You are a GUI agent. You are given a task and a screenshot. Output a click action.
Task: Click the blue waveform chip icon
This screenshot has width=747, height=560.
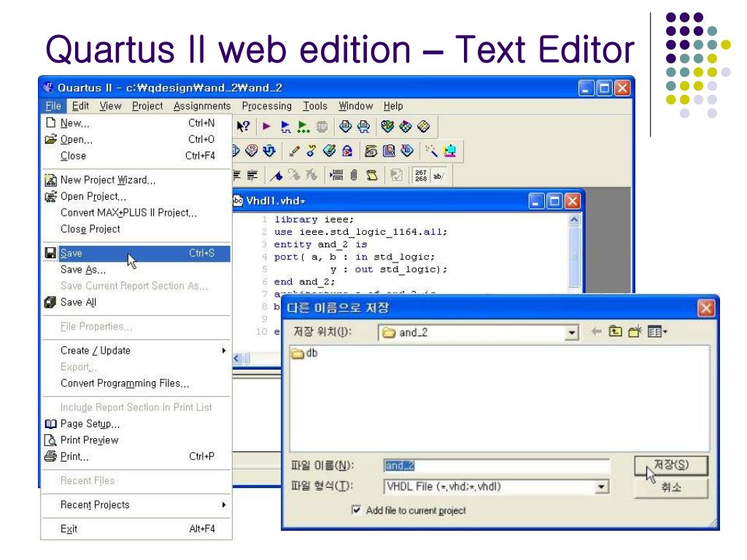pyautogui.click(x=269, y=151)
